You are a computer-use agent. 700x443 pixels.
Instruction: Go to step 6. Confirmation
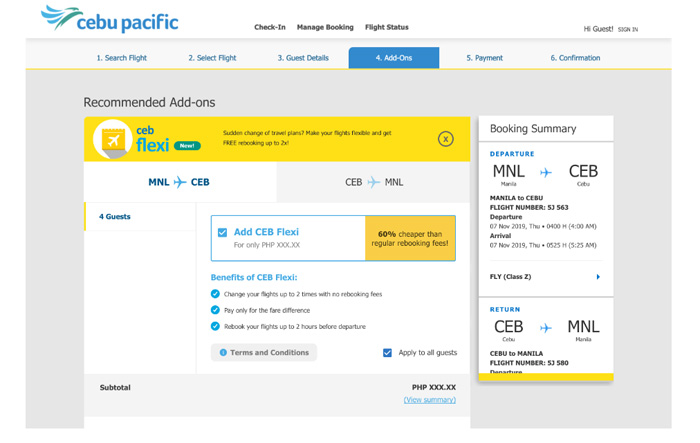pos(575,58)
